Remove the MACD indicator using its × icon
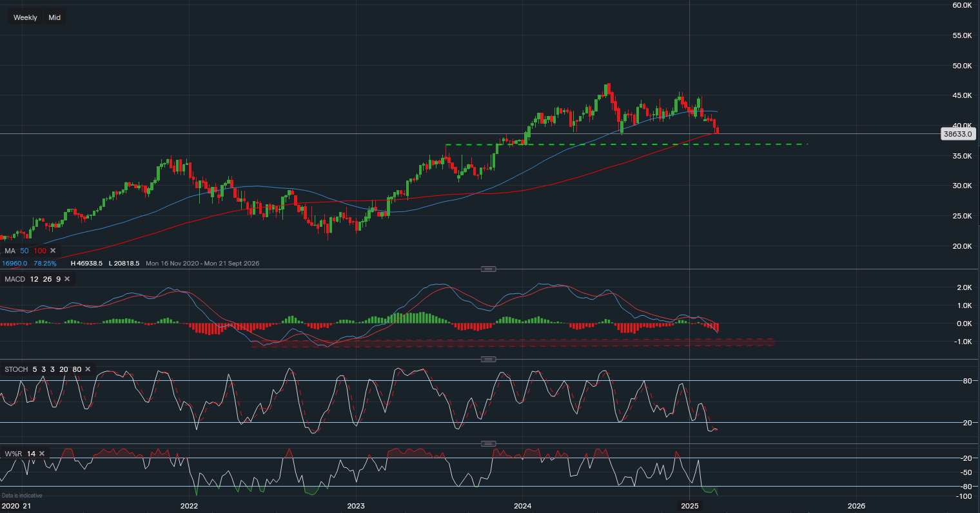The image size is (980, 513). [x=66, y=279]
